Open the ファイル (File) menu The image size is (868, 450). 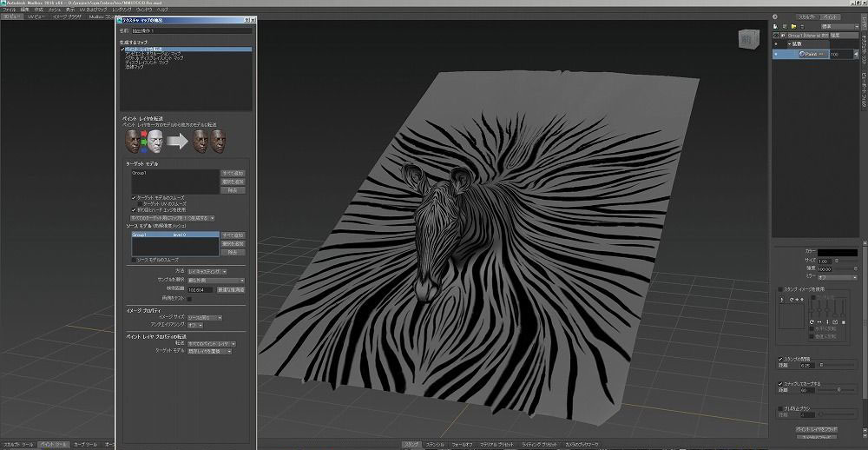pyautogui.click(x=9, y=10)
